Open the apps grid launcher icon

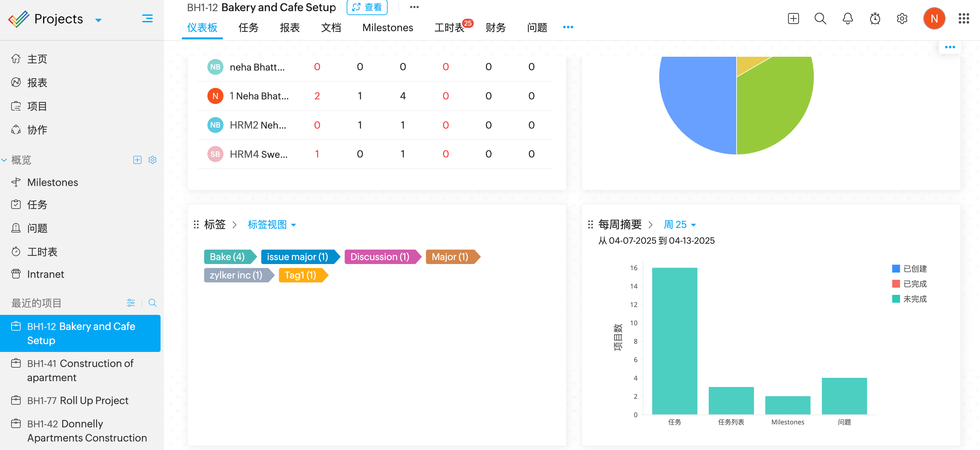963,19
